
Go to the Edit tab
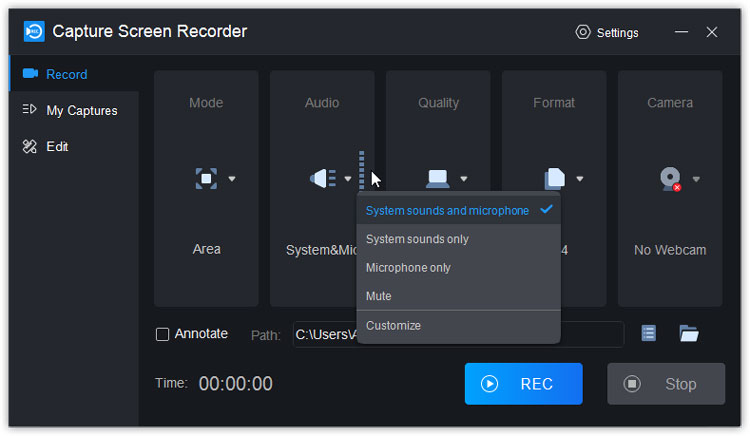tap(74, 146)
